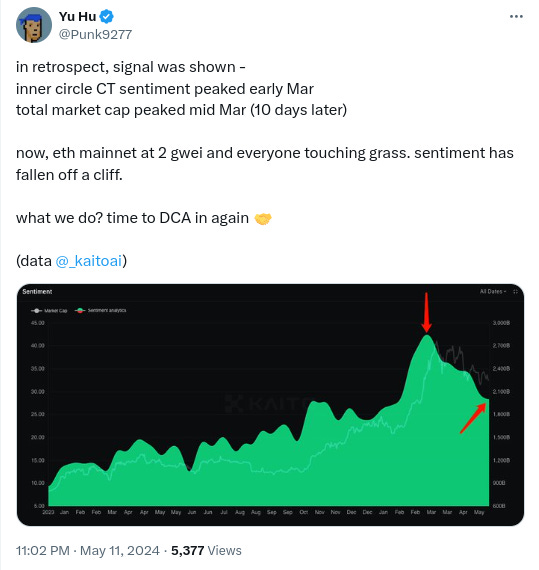The height and width of the screenshot is (570, 539).
Task: Open the three-dot more options menu
Action: pyautogui.click(x=516, y=16)
